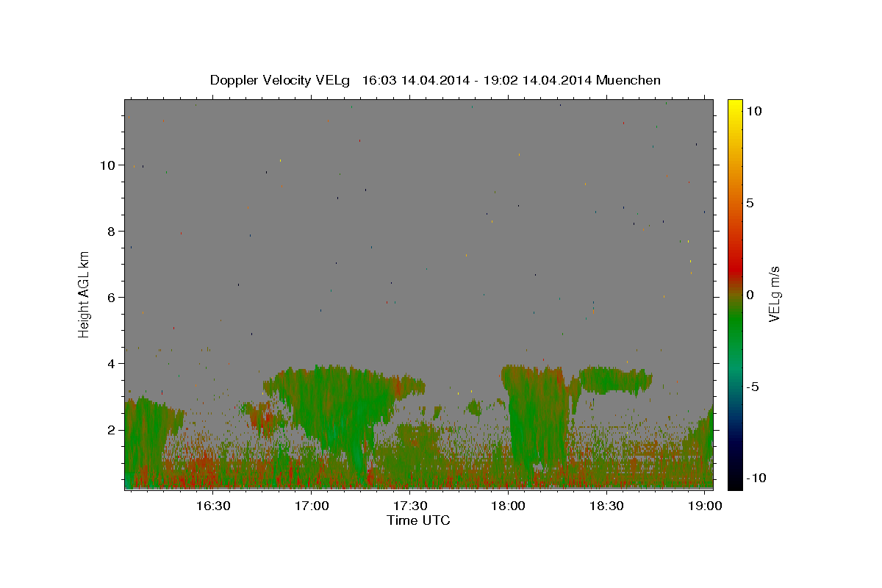
Task: Click the height tick label 4
Action: pyautogui.click(x=111, y=364)
